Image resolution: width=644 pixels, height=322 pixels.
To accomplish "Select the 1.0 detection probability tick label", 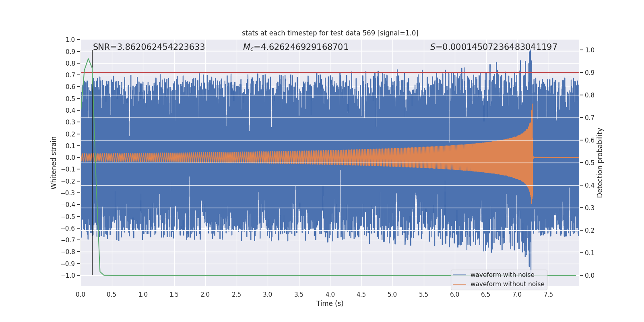I will [590, 50].
